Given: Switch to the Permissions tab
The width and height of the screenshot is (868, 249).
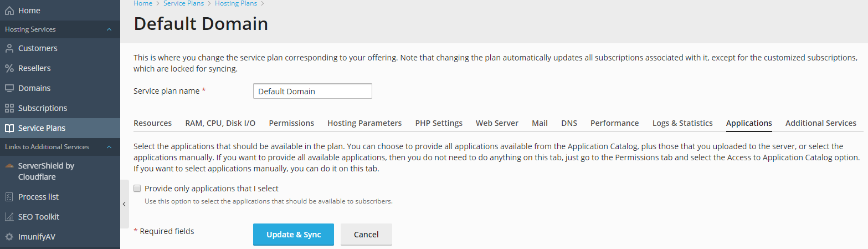Looking at the screenshot, I should [291, 123].
